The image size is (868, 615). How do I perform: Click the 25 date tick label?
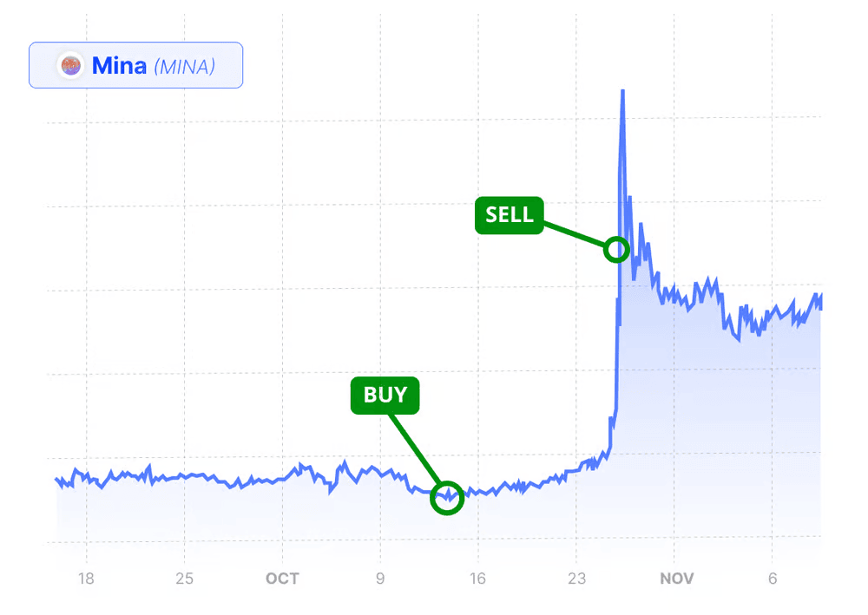tap(184, 579)
